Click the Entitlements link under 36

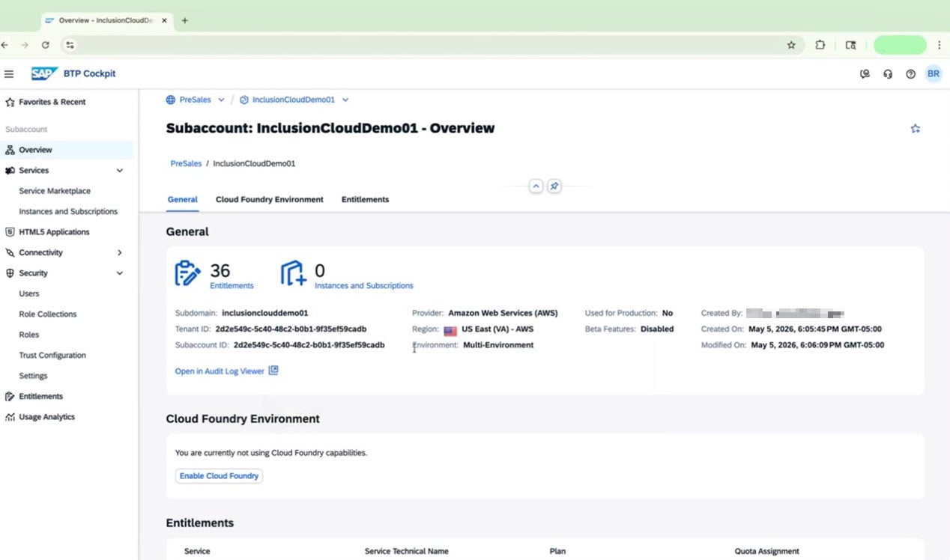(232, 286)
